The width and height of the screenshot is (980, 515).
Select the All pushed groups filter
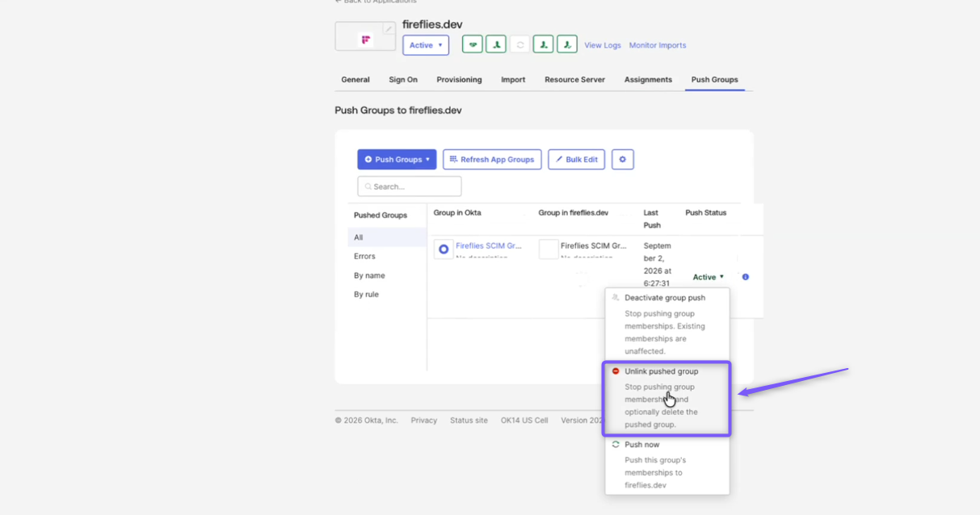[387, 237]
